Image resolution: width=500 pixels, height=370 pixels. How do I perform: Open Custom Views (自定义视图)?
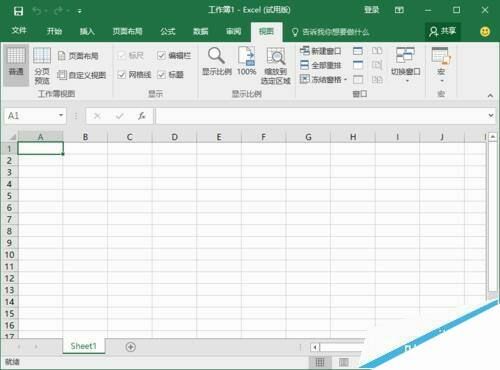tap(82, 75)
